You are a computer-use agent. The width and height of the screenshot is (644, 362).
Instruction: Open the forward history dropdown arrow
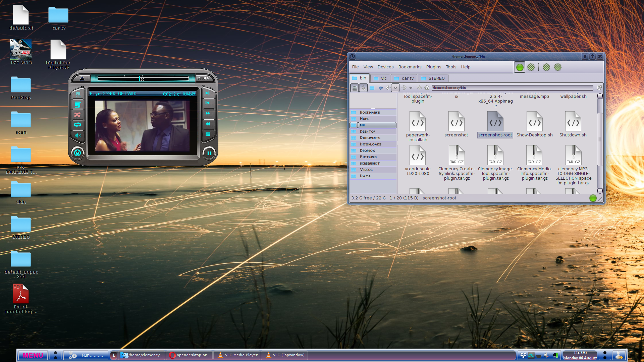(411, 88)
